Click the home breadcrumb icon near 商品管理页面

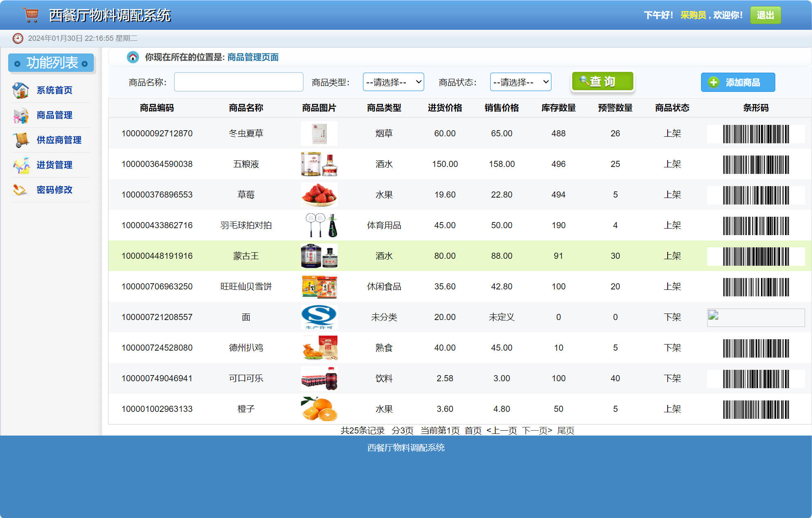click(133, 57)
